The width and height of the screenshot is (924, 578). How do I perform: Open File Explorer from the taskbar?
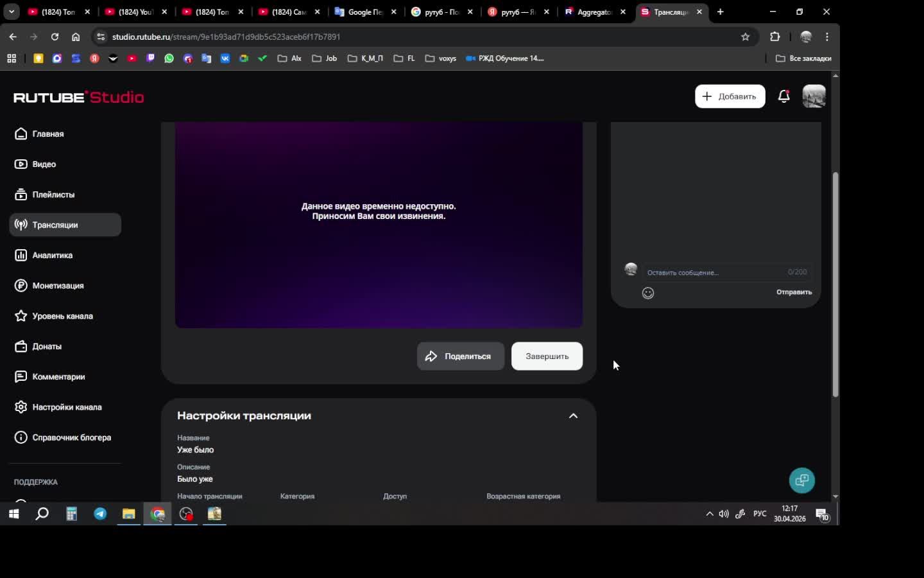point(129,514)
